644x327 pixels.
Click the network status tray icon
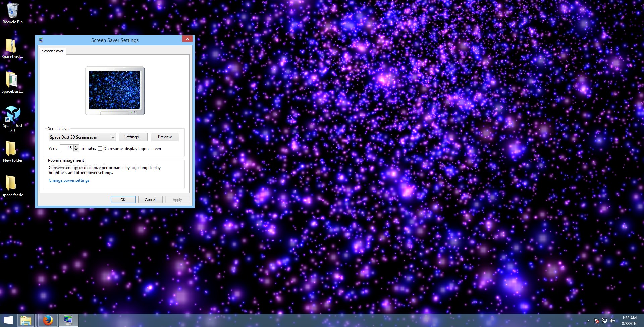tap(604, 321)
